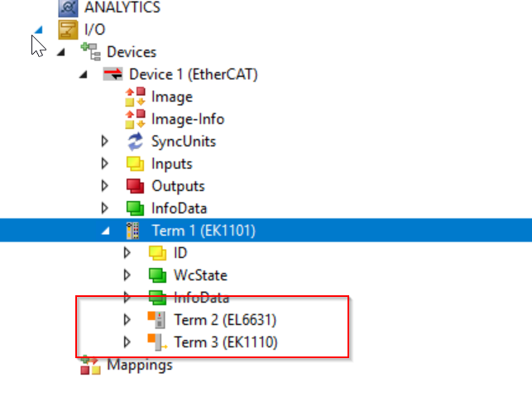Select the Outputs label
This screenshot has height=397, width=532.
coord(179,186)
